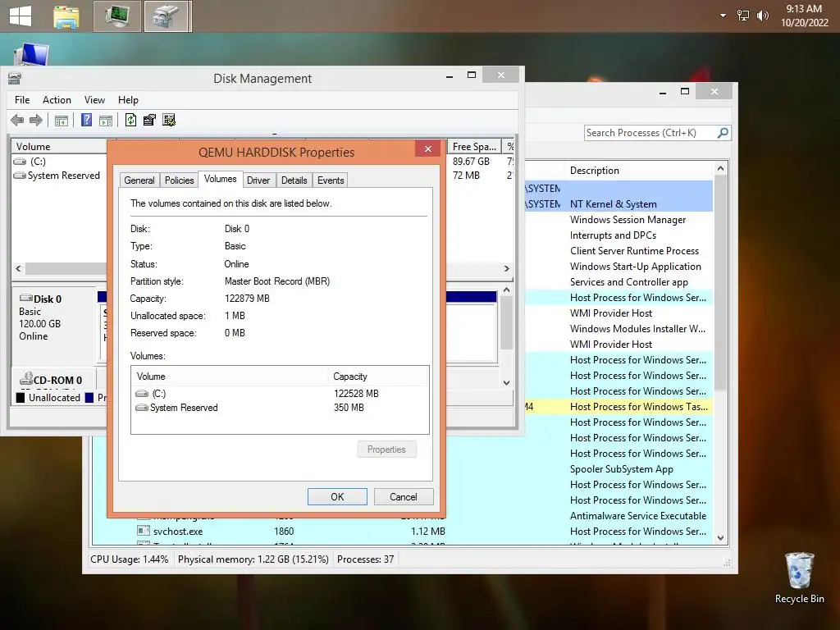Screen dimensions: 840x630
Task: Click the CPU Usage status bar entry
Action: click(129, 559)
